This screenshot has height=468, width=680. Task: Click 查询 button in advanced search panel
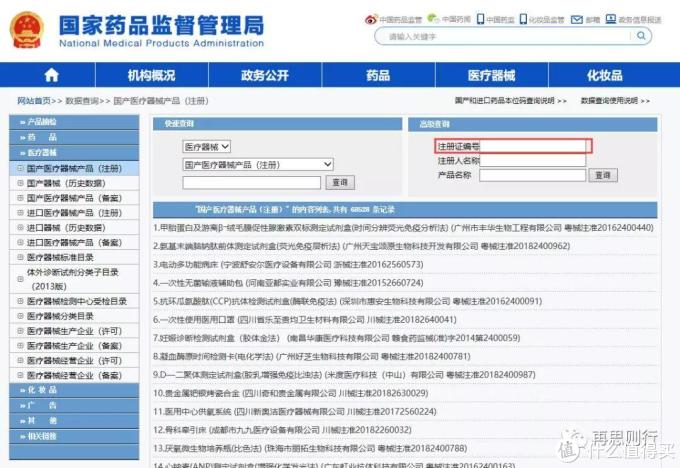(603, 175)
